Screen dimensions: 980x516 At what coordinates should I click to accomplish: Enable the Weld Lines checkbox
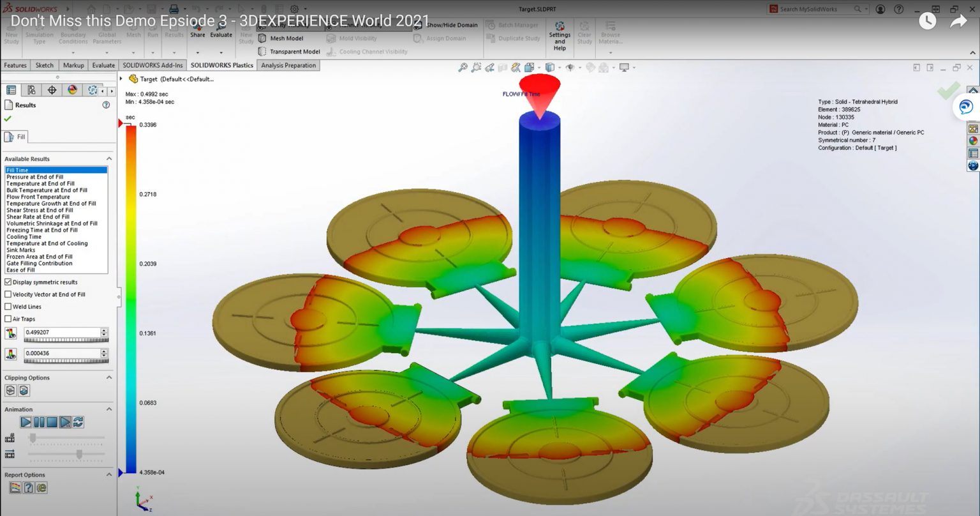pos(8,307)
